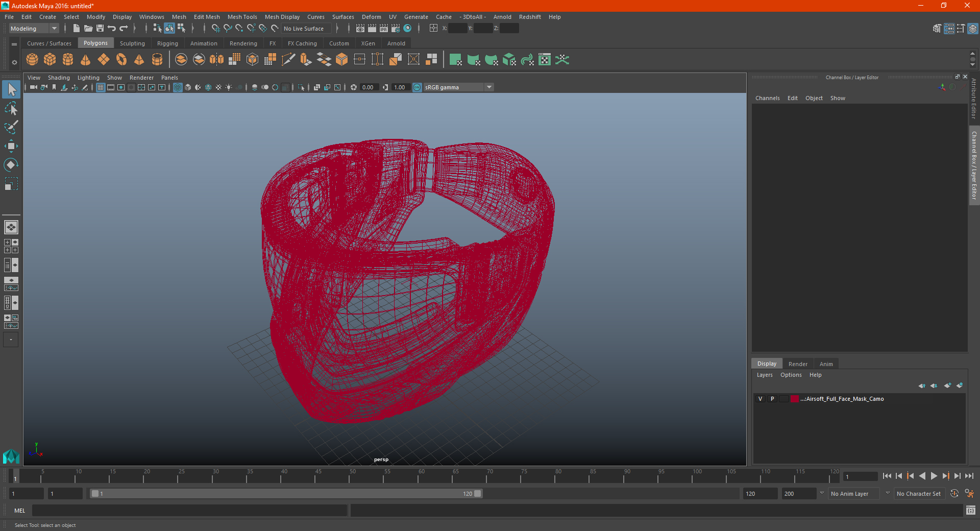Open shelf options menu gear icon

[14, 62]
